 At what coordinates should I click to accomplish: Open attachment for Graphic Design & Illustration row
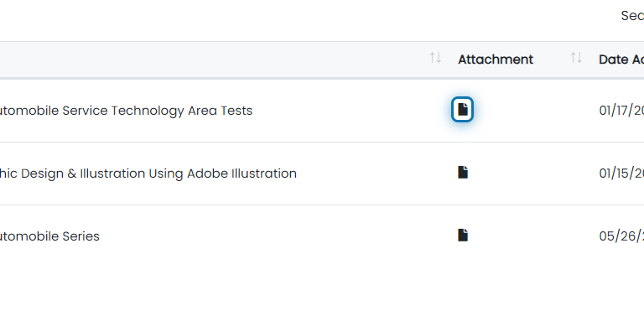point(463,173)
